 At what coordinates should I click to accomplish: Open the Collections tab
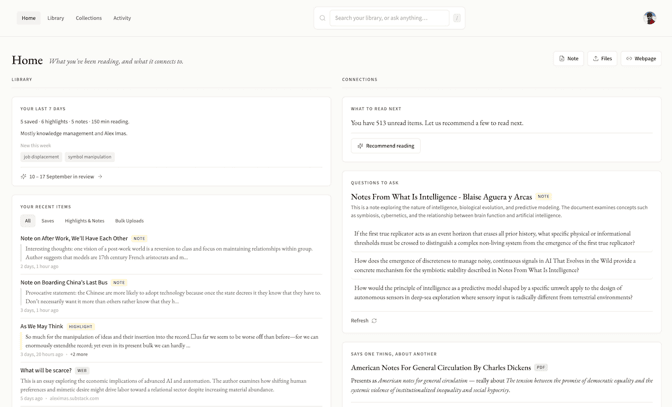[89, 18]
